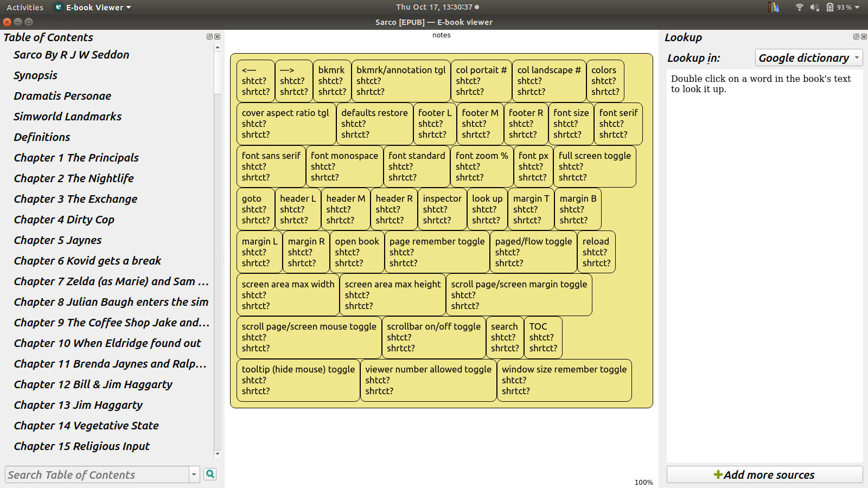Open the Synopsis entry
This screenshot has width=868, height=488.
coord(36,75)
